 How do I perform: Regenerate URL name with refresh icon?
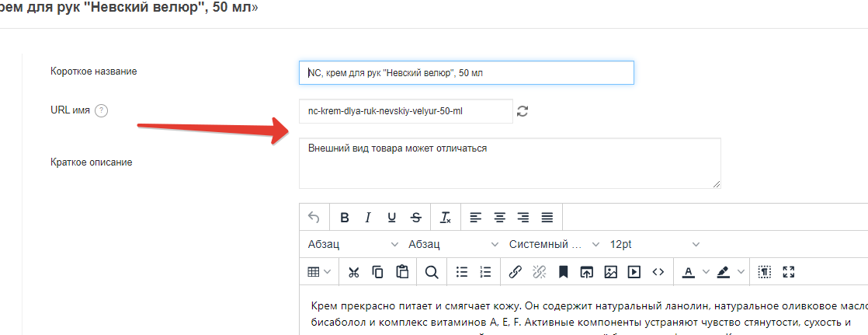pyautogui.click(x=523, y=111)
